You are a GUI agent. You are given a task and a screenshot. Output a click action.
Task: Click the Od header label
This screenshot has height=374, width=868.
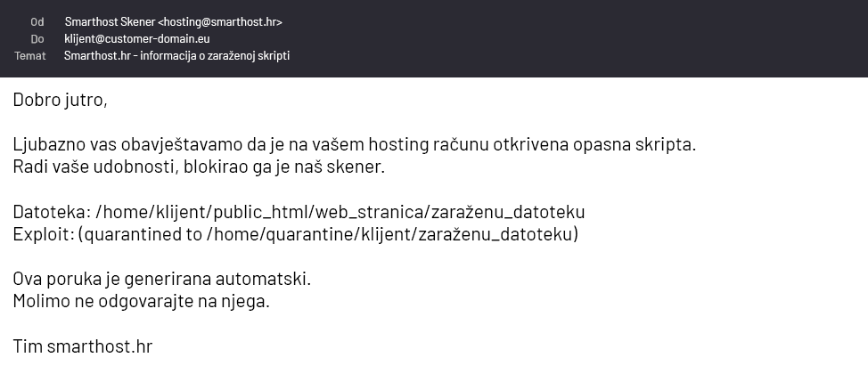click(x=37, y=22)
